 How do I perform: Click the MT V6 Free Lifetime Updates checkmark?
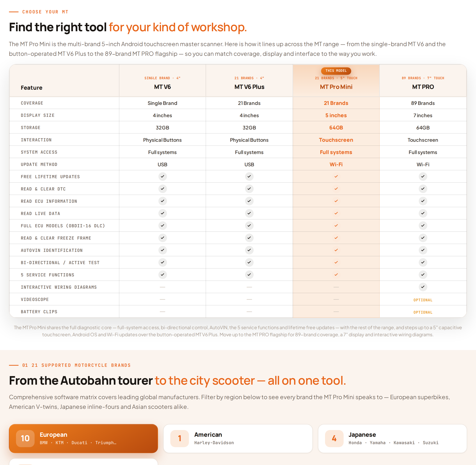tap(162, 176)
